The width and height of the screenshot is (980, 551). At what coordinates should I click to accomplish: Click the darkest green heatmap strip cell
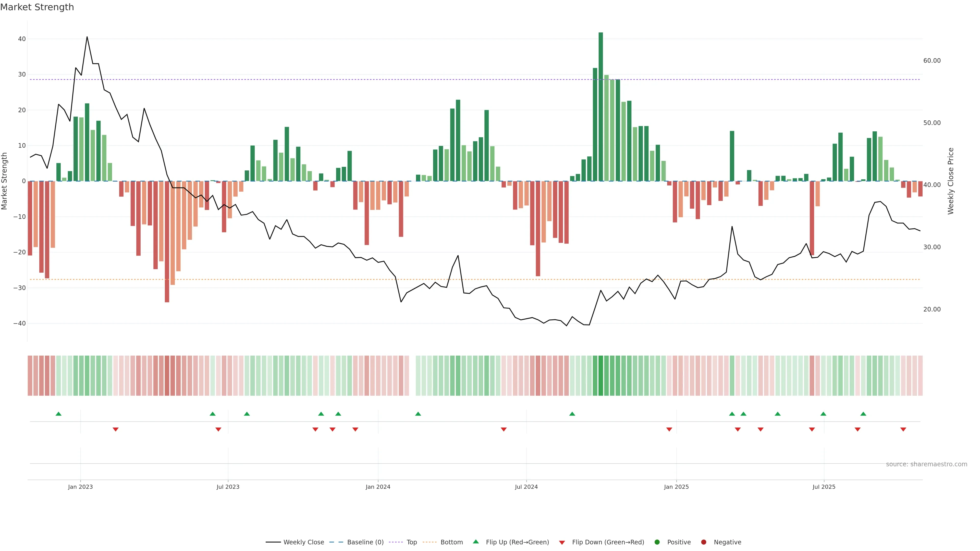[x=601, y=376]
